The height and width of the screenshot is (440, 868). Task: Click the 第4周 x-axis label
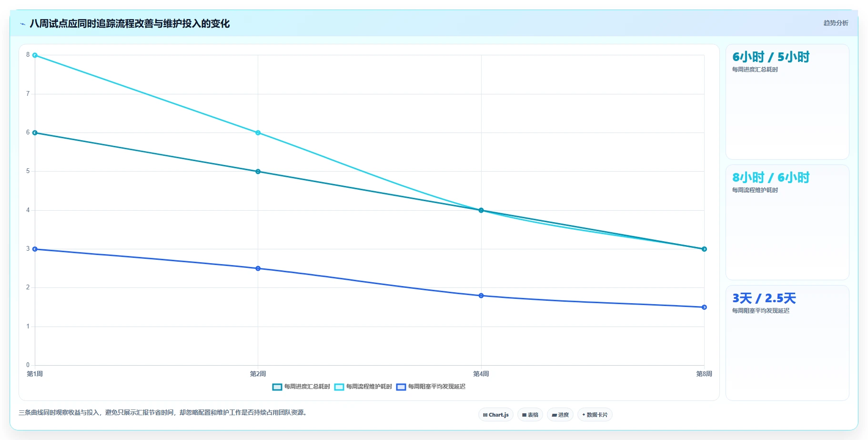click(481, 374)
